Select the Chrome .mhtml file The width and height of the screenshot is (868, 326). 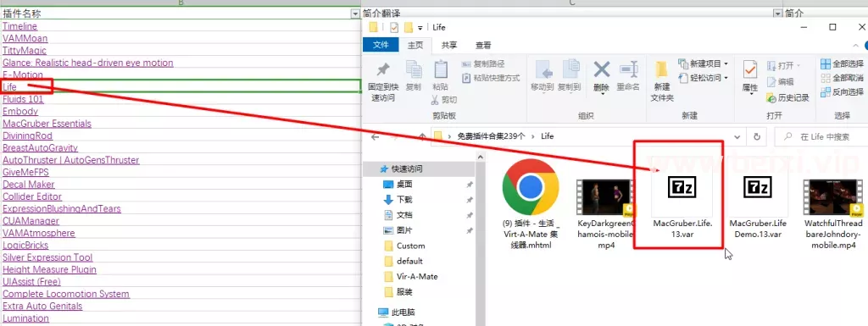tap(531, 204)
